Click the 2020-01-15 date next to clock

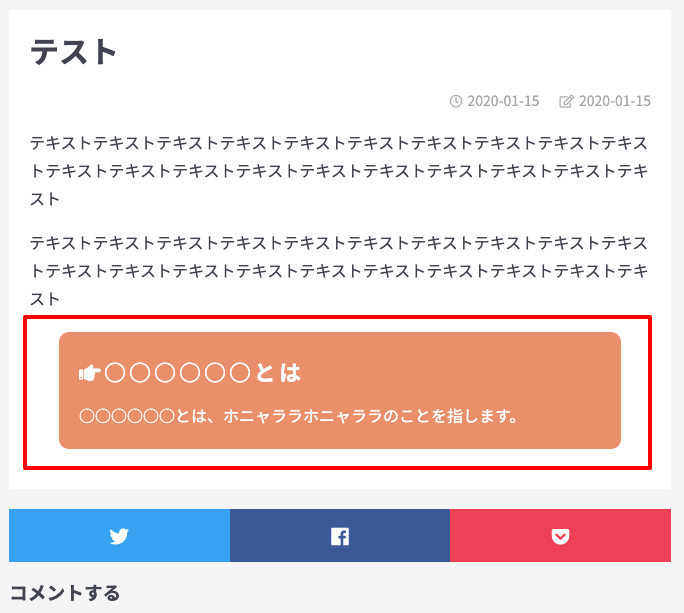point(503,101)
